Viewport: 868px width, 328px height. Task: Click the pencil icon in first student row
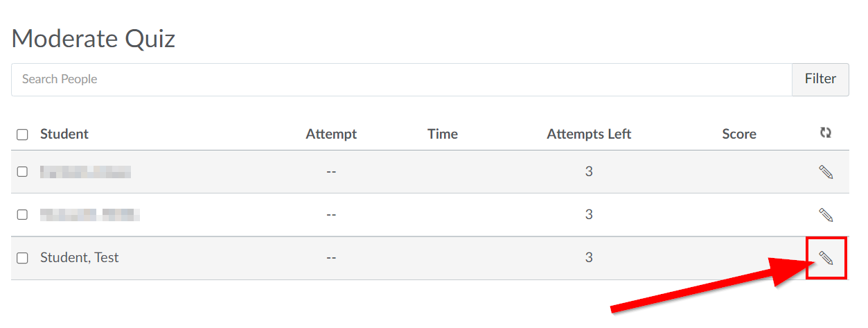(826, 172)
